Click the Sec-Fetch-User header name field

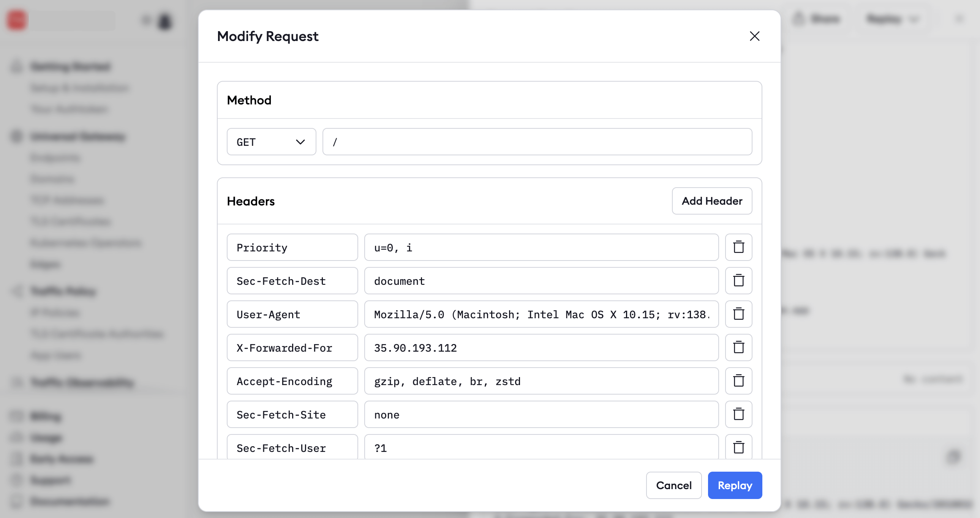292,447
